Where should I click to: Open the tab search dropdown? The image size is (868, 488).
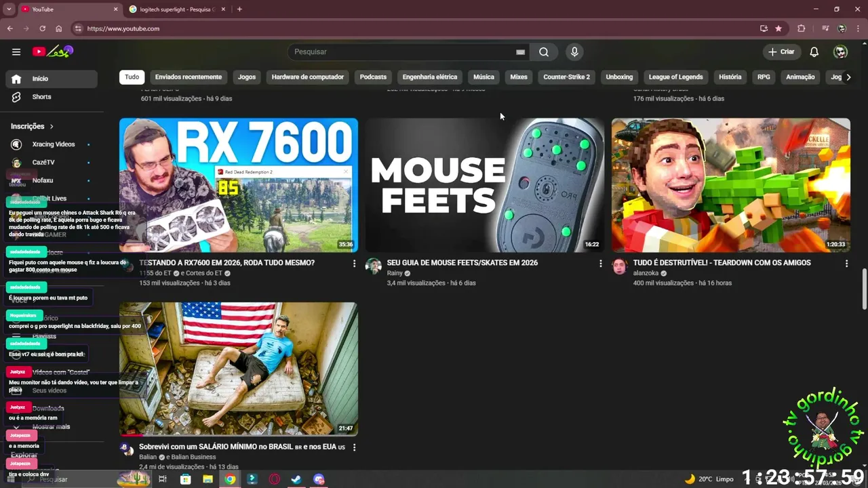9,9
